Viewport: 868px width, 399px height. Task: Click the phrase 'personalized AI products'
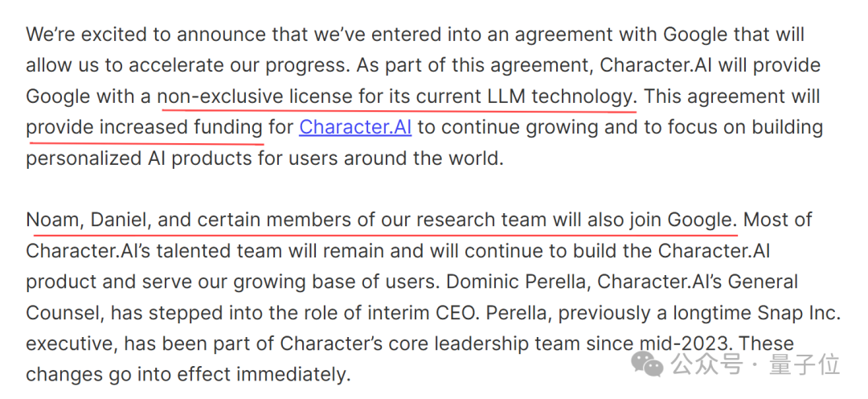(139, 158)
